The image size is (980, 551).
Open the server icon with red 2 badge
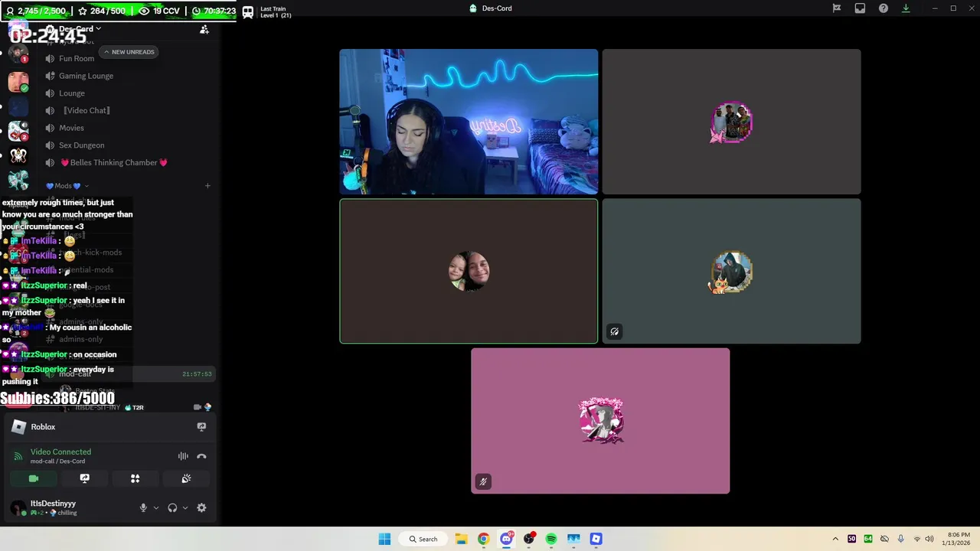pos(18,131)
